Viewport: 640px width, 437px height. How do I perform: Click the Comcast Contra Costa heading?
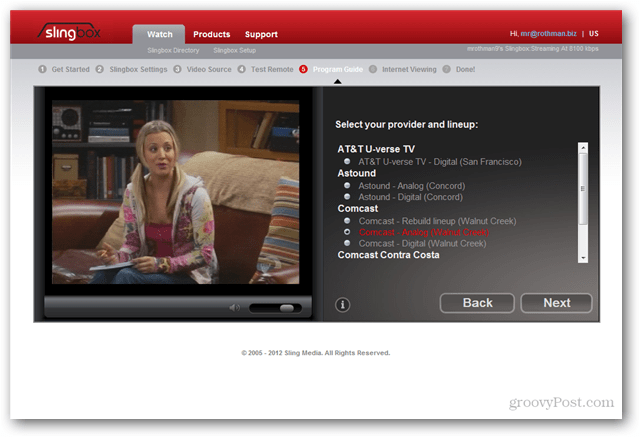point(388,255)
